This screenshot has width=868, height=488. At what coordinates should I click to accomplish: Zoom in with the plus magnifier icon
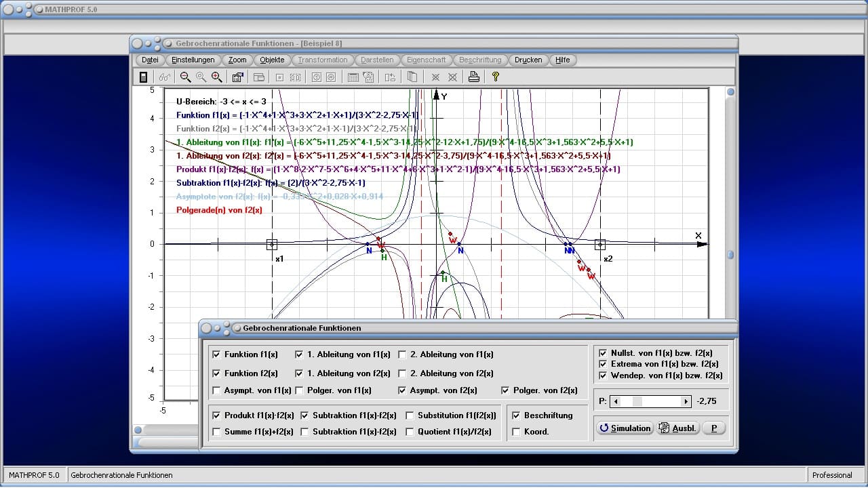[216, 77]
